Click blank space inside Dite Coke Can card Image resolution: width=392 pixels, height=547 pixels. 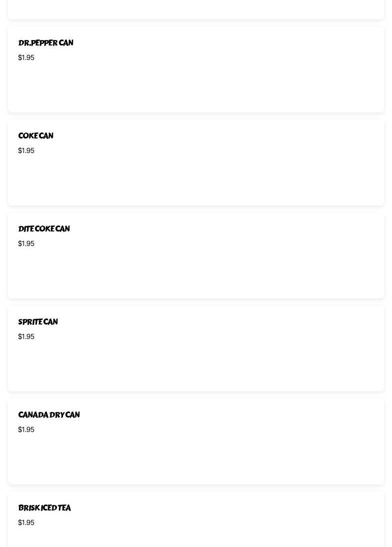(x=200, y=270)
